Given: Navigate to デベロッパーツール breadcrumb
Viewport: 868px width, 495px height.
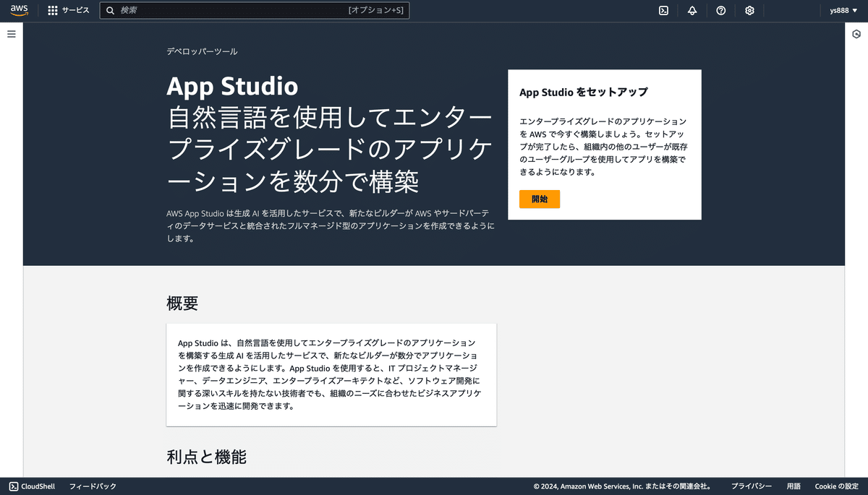Looking at the screenshot, I should tap(202, 51).
